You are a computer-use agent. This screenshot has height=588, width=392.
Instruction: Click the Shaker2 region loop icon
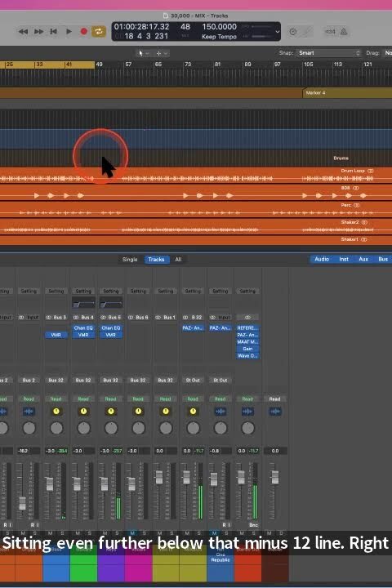point(364,222)
